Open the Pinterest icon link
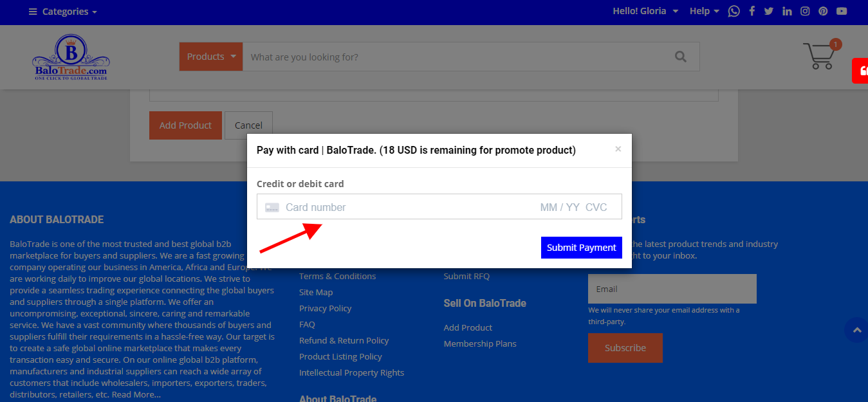The height and width of the screenshot is (402, 868). pyautogui.click(x=823, y=11)
